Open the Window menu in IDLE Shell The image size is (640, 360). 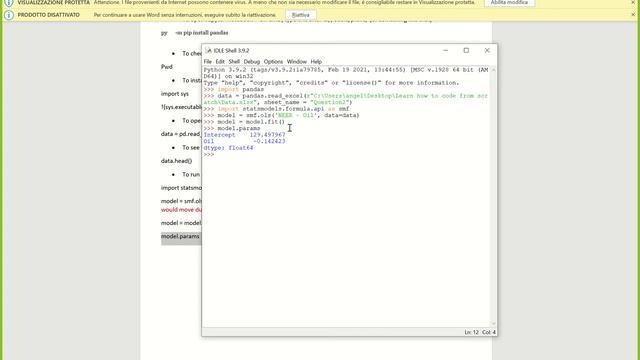pos(296,62)
